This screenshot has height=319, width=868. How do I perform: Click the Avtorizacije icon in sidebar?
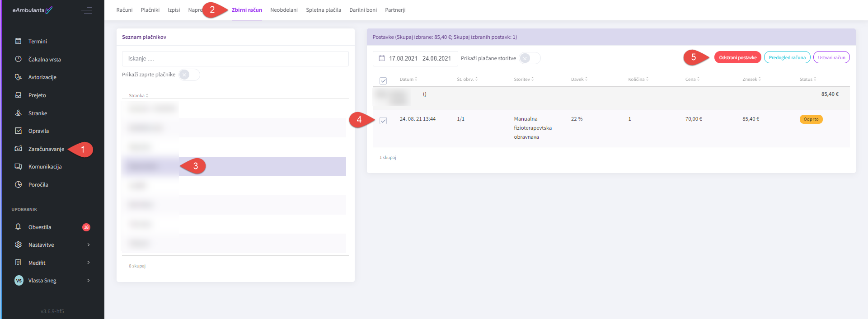pos(19,77)
